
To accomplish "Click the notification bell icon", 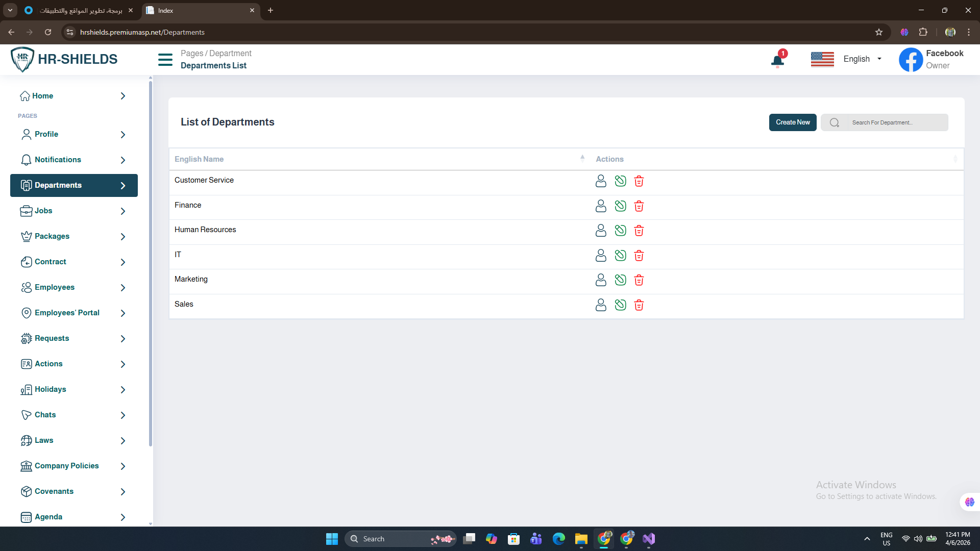I will coord(777,61).
